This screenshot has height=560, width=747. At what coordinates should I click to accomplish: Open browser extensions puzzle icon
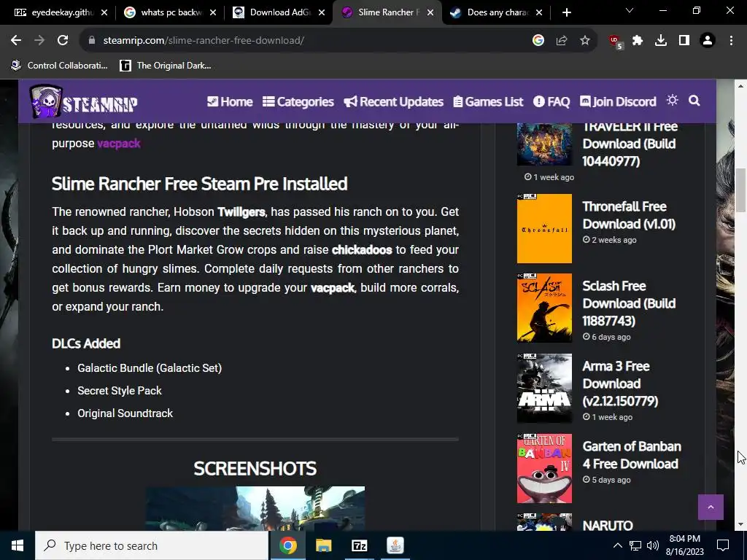(x=638, y=41)
